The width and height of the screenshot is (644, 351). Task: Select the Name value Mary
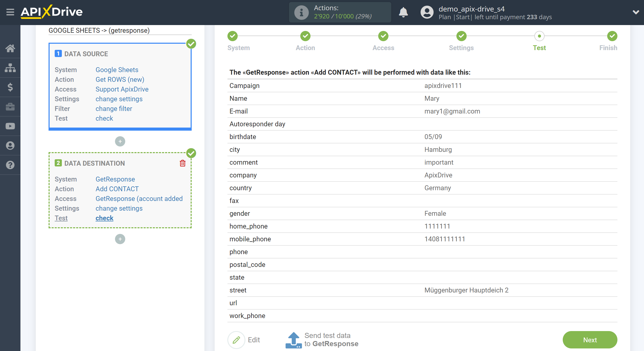(432, 98)
